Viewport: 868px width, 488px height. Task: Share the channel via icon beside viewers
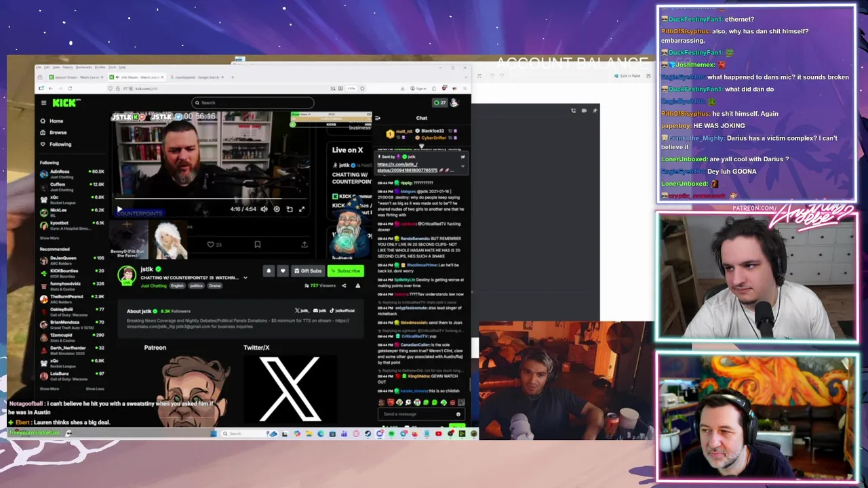(x=344, y=286)
